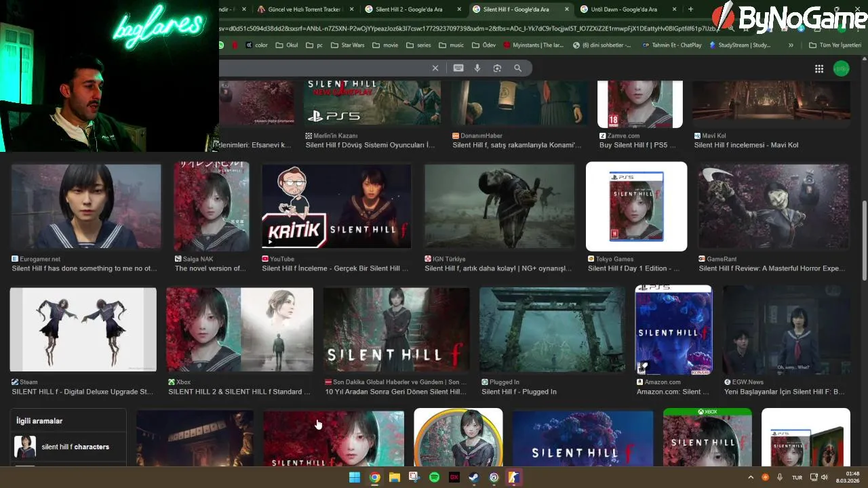Open the volume control in system tray
The width and height of the screenshot is (868, 488).
(x=825, y=477)
